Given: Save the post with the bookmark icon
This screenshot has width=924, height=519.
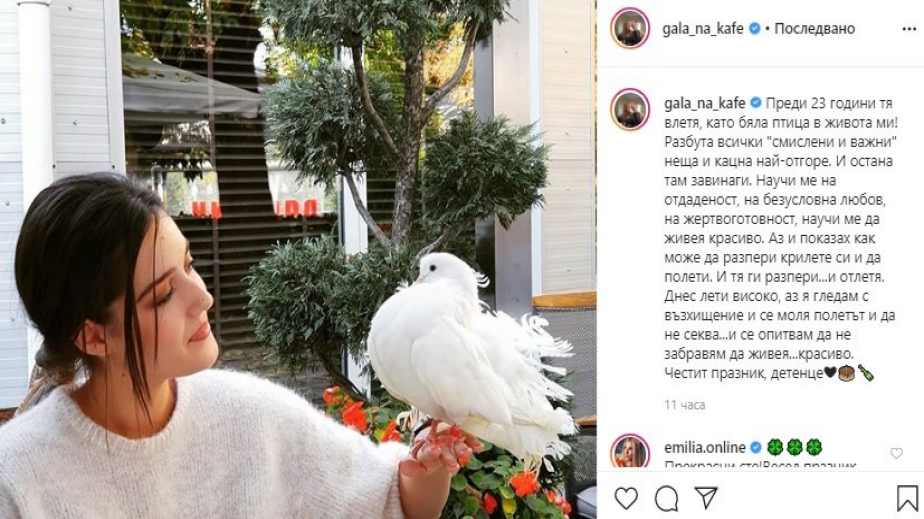Looking at the screenshot, I should point(907,498).
